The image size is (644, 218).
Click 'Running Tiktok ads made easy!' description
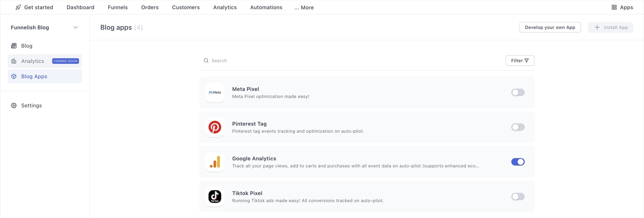[x=308, y=201]
